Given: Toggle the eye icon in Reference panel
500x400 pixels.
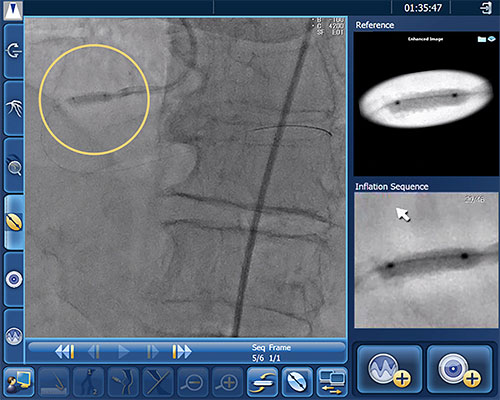Looking at the screenshot, I should (491, 39).
